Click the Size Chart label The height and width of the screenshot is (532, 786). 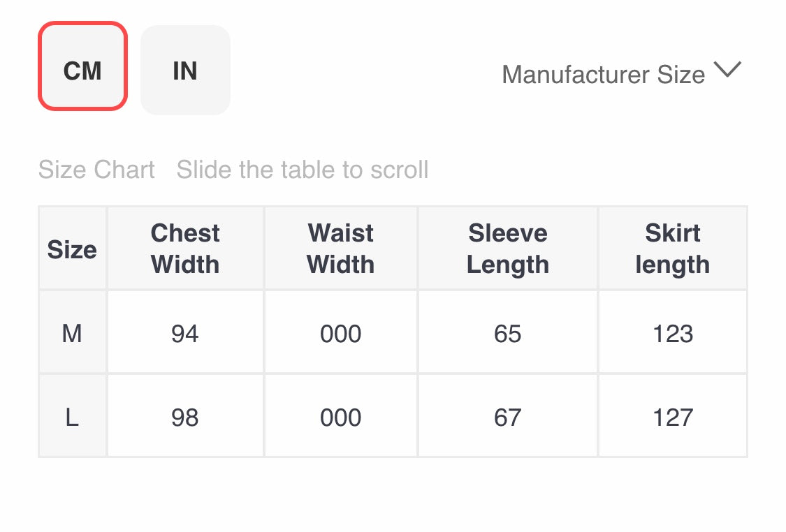point(96,170)
